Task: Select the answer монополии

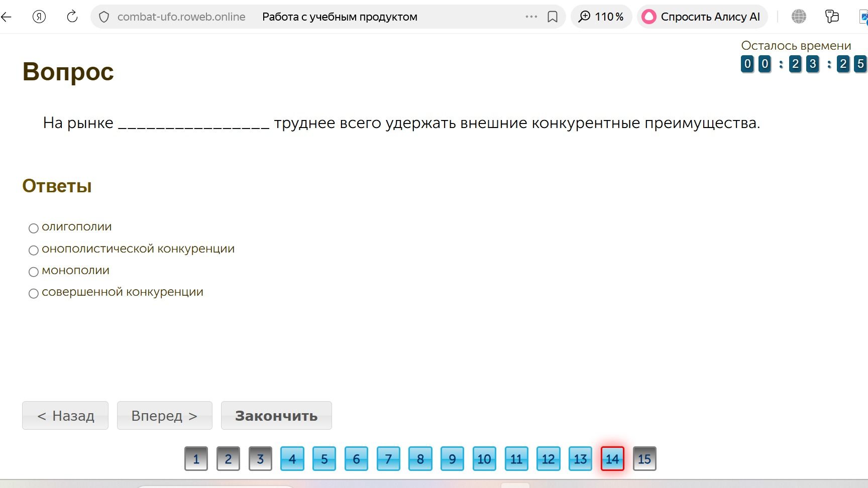Action: click(x=34, y=272)
